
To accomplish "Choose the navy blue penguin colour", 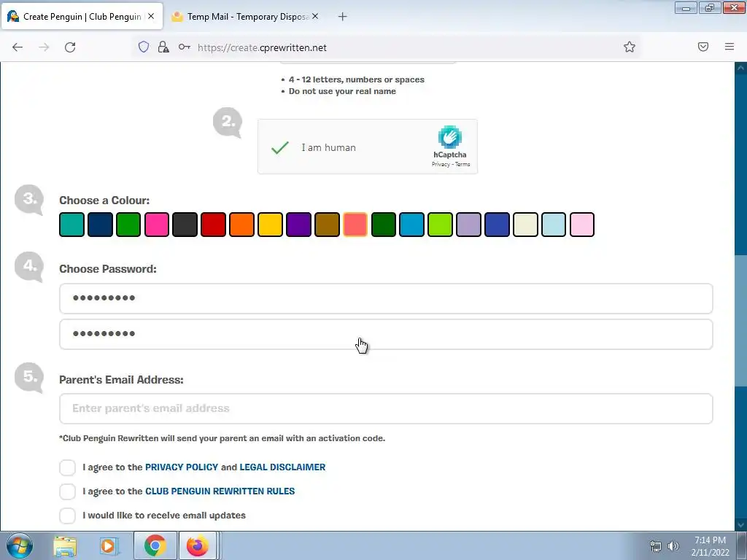I will (100, 225).
